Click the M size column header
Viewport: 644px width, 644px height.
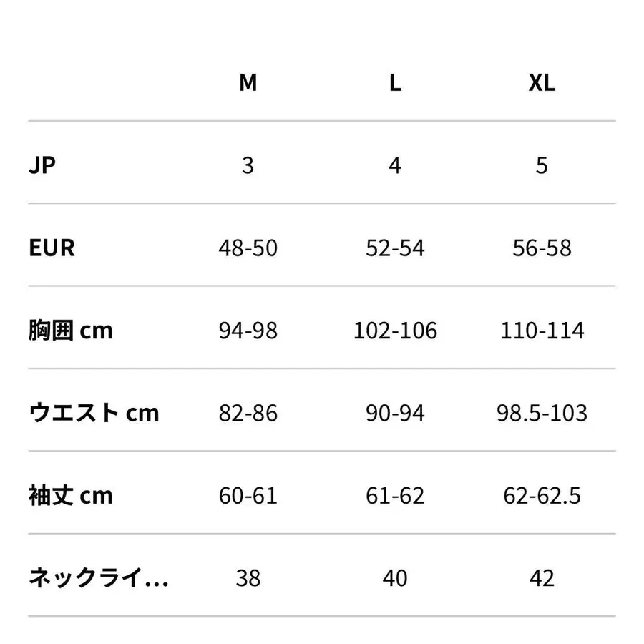coord(248,83)
